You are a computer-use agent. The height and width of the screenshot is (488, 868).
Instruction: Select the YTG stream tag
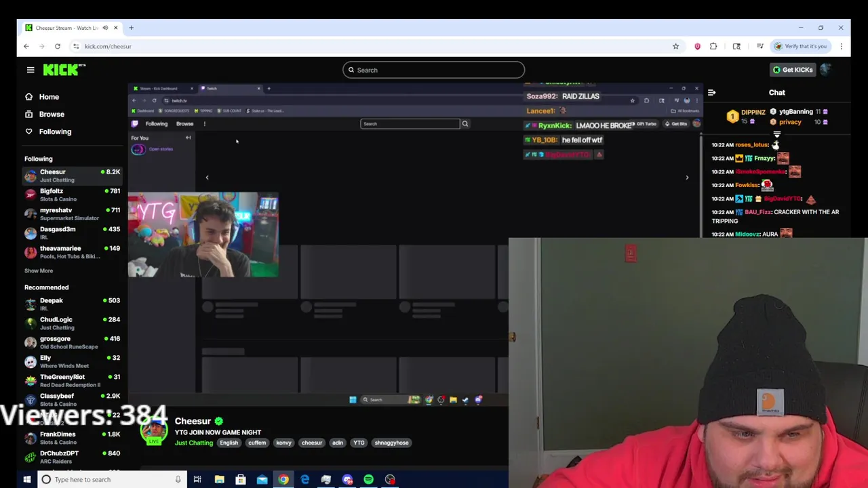(359, 443)
